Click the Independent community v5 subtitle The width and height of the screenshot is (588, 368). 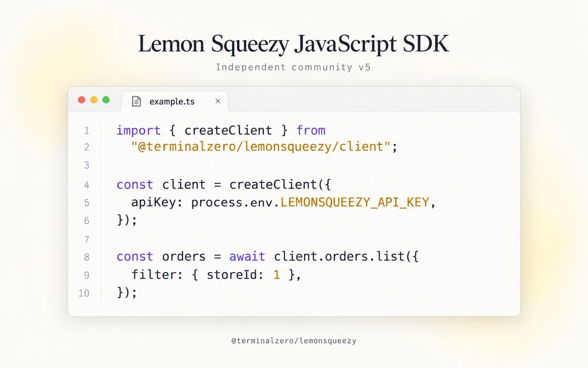[294, 67]
